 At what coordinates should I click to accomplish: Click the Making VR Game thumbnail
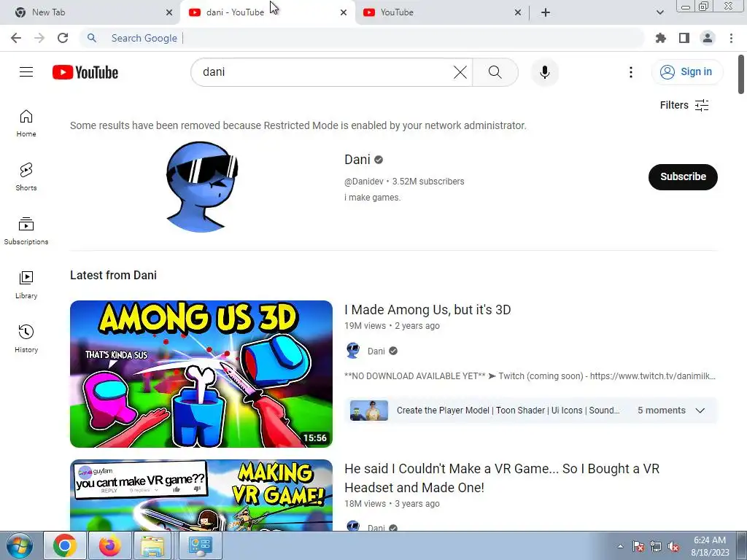(x=201, y=495)
